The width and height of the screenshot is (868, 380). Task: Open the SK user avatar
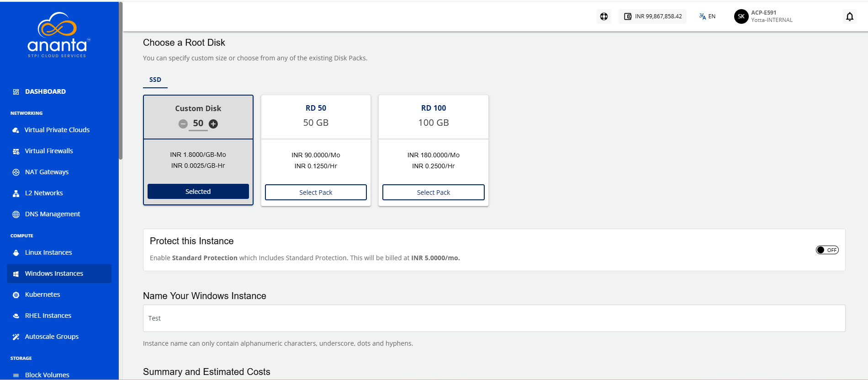point(741,16)
